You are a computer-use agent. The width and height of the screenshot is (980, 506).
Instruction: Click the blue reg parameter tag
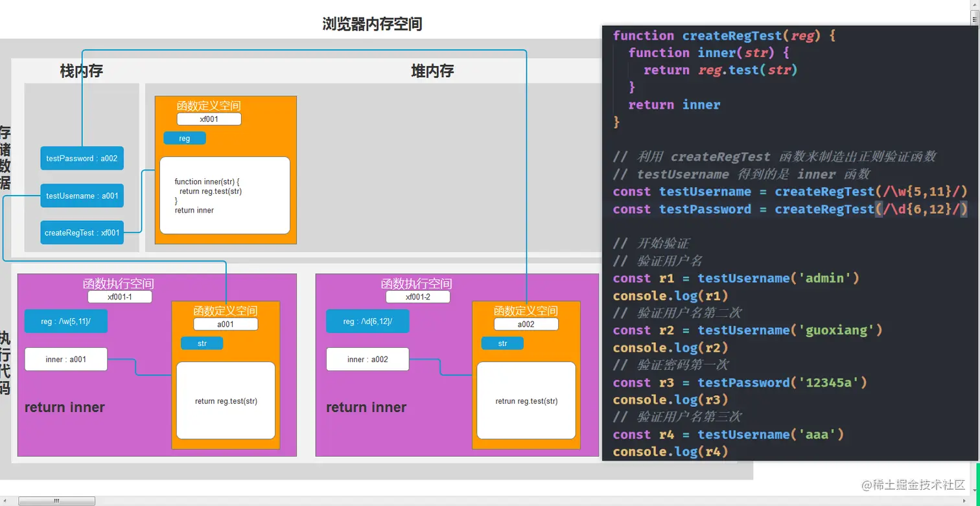pos(185,138)
